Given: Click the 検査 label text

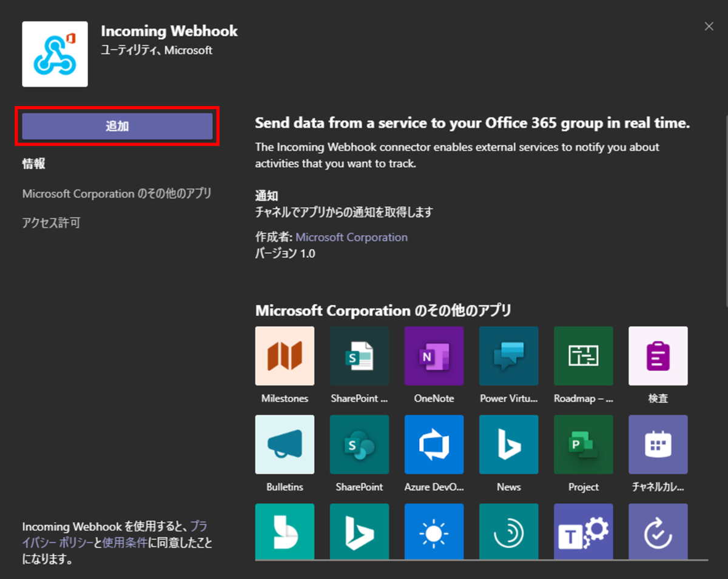Looking at the screenshot, I should pos(658,399).
